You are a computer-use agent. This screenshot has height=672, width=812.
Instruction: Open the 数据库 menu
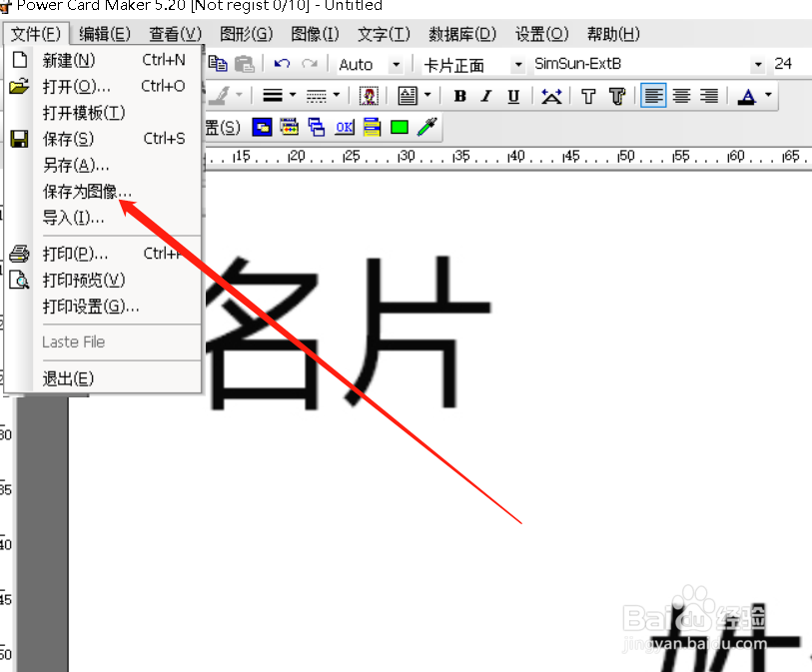(x=461, y=33)
